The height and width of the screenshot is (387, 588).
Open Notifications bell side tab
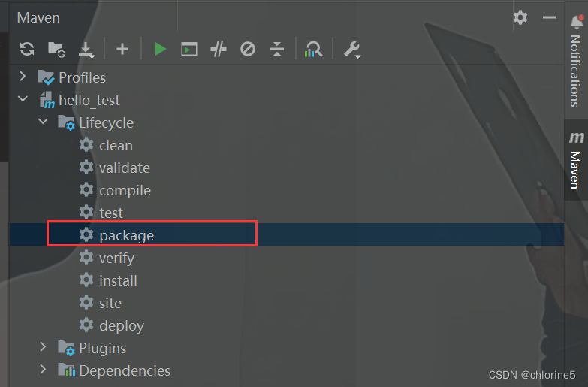(x=577, y=61)
